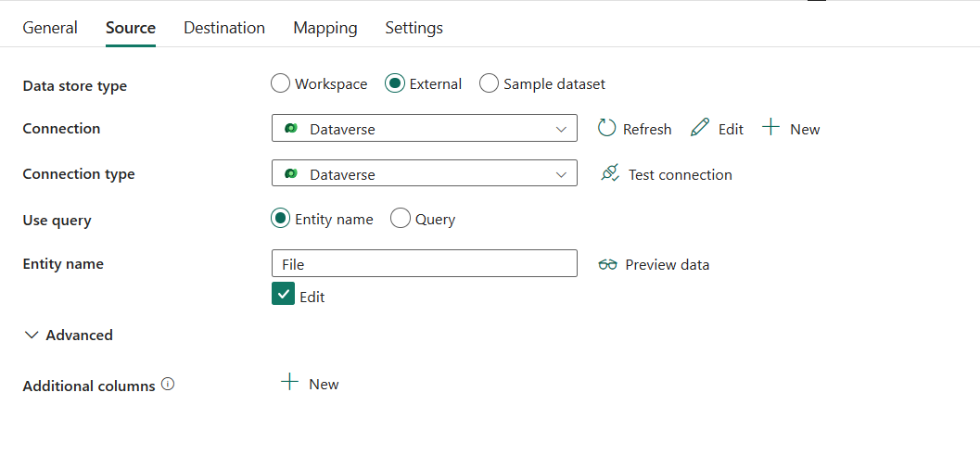Click the Dataverse logo in Connection field
The image size is (980, 456).
(x=291, y=129)
